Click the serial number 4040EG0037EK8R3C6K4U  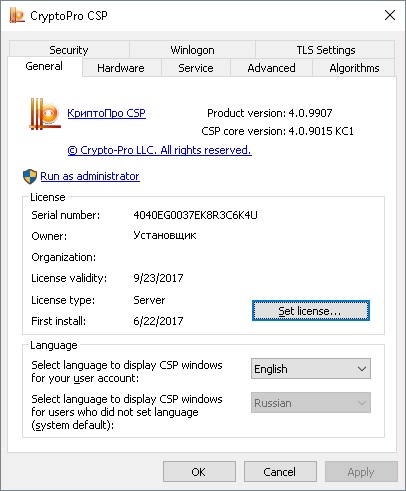coord(195,215)
